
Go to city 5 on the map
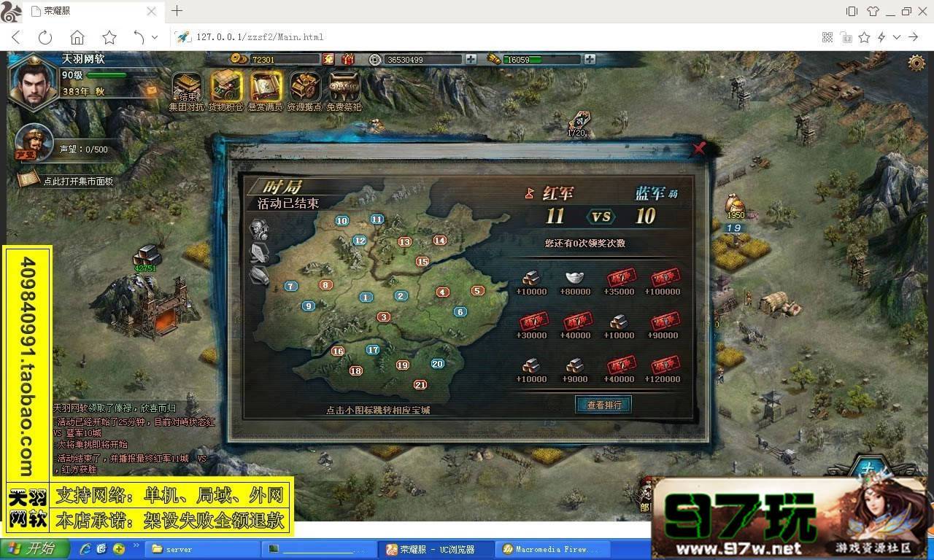pyautogui.click(x=477, y=290)
